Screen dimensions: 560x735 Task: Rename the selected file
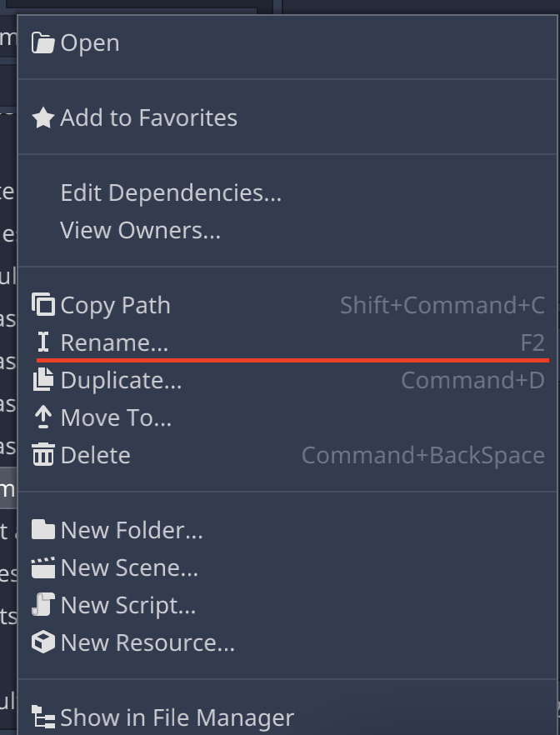[114, 342]
